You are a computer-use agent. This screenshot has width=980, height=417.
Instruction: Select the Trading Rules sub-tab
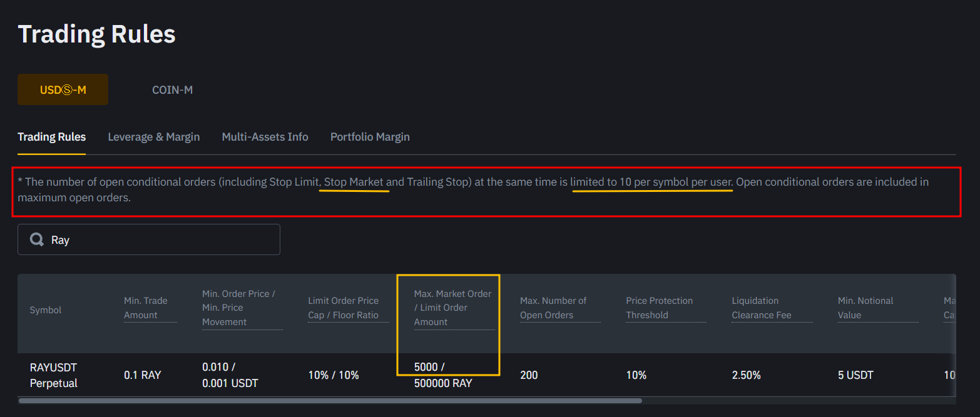pyautogui.click(x=51, y=137)
